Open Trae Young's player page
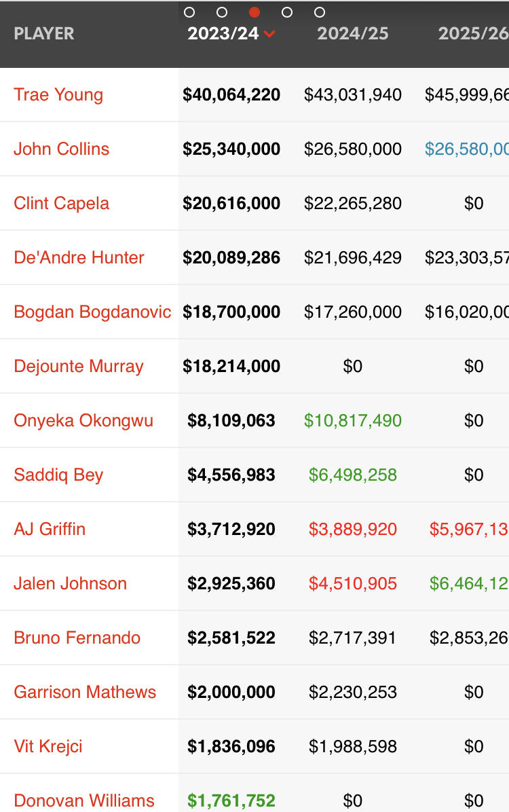The width and height of the screenshot is (509, 812). click(x=58, y=95)
